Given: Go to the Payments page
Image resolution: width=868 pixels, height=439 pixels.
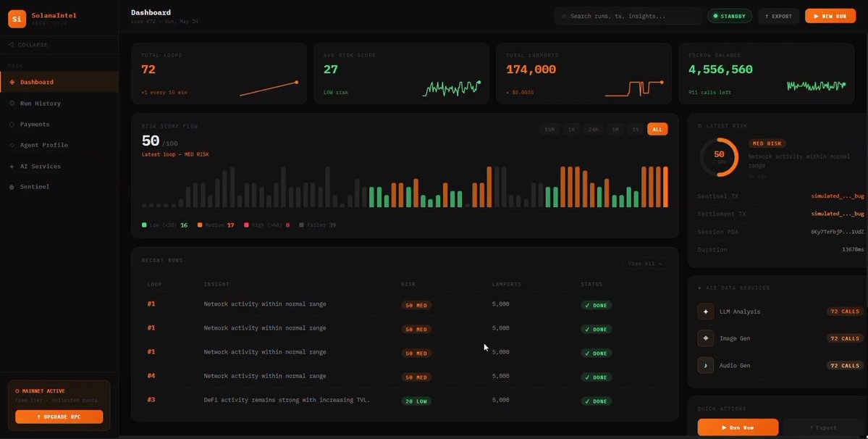Looking at the screenshot, I should [59, 125].
